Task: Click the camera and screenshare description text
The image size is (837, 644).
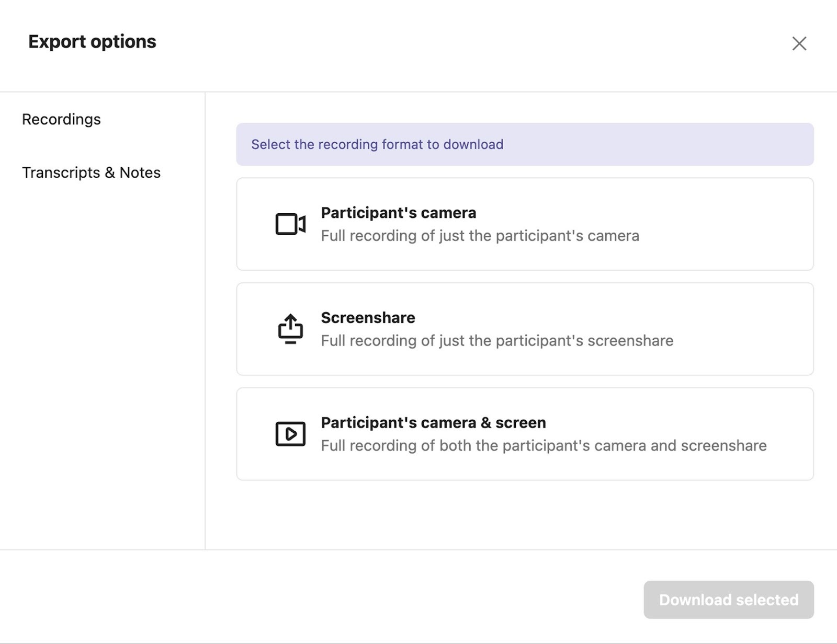Action: 544,446
